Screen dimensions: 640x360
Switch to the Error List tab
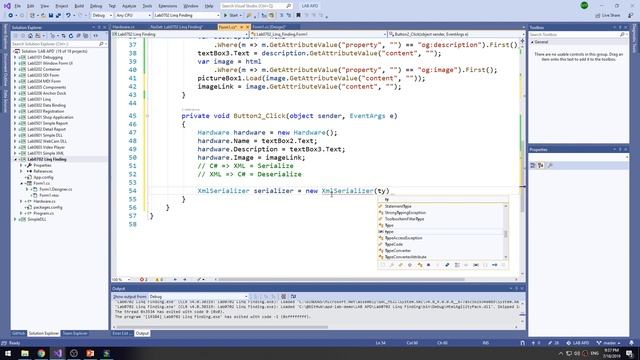click(x=121, y=333)
